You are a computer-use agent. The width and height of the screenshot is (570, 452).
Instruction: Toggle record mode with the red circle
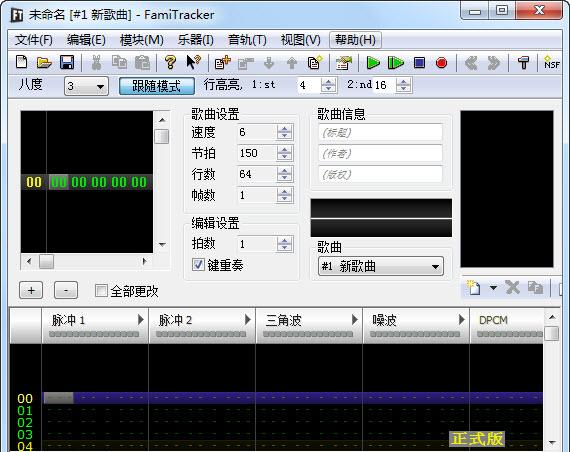tap(441, 63)
